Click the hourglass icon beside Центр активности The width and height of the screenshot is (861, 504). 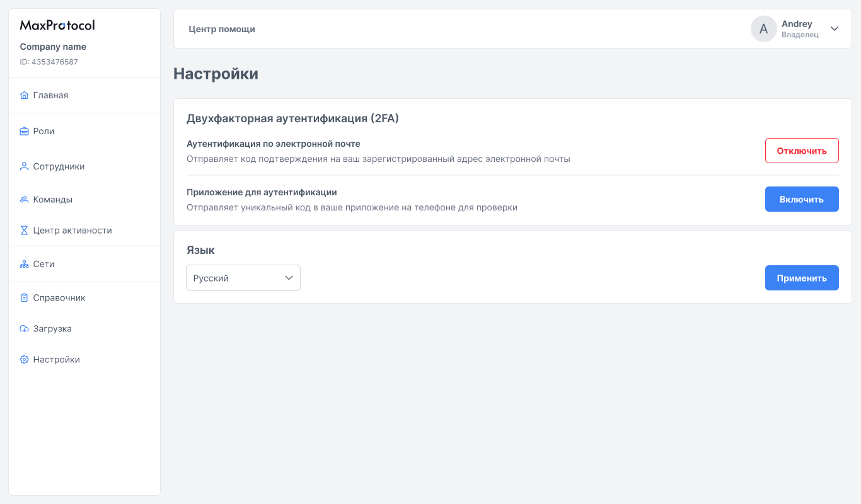[x=24, y=231]
